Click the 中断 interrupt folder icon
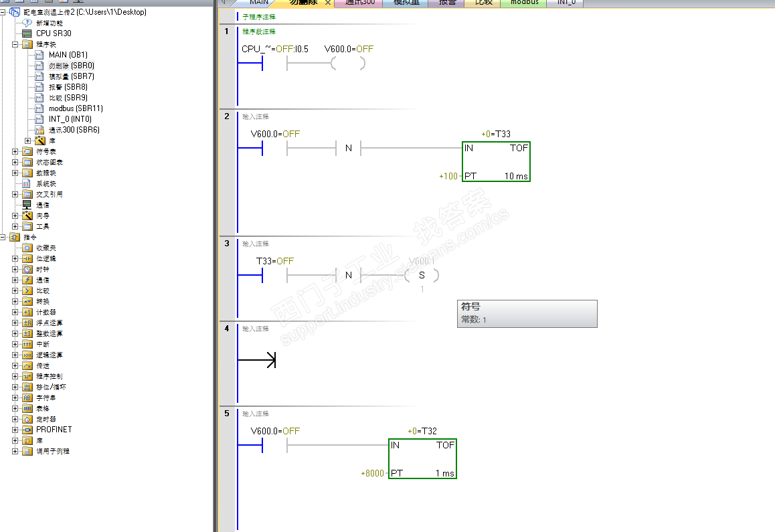The height and width of the screenshot is (532, 775). (27, 344)
